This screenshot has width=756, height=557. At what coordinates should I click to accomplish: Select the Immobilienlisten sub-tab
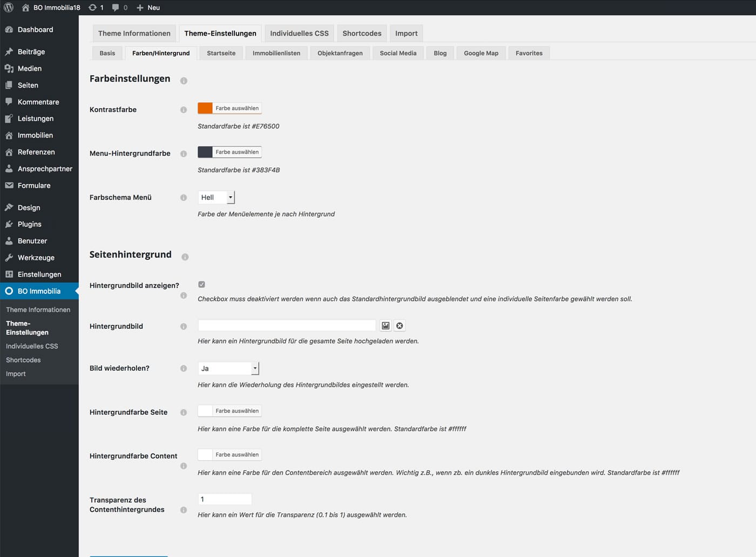pyautogui.click(x=276, y=53)
